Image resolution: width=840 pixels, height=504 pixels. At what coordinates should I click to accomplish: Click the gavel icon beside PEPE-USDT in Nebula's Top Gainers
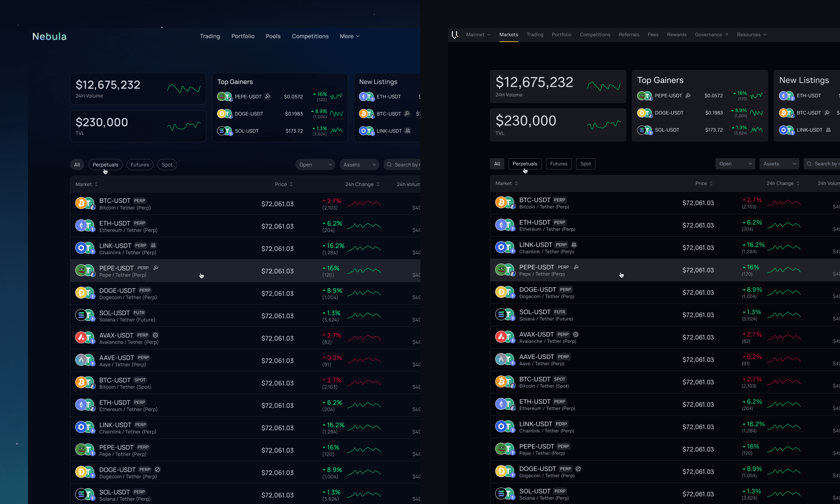coord(268,96)
